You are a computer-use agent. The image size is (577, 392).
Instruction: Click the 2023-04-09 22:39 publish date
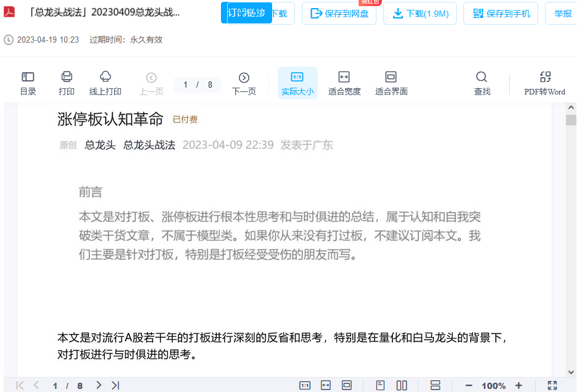pyautogui.click(x=228, y=145)
